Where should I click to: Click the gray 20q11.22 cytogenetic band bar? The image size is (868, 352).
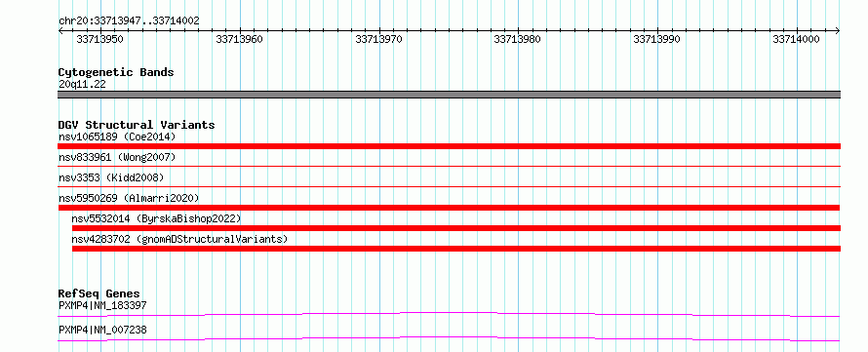pyautogui.click(x=449, y=95)
